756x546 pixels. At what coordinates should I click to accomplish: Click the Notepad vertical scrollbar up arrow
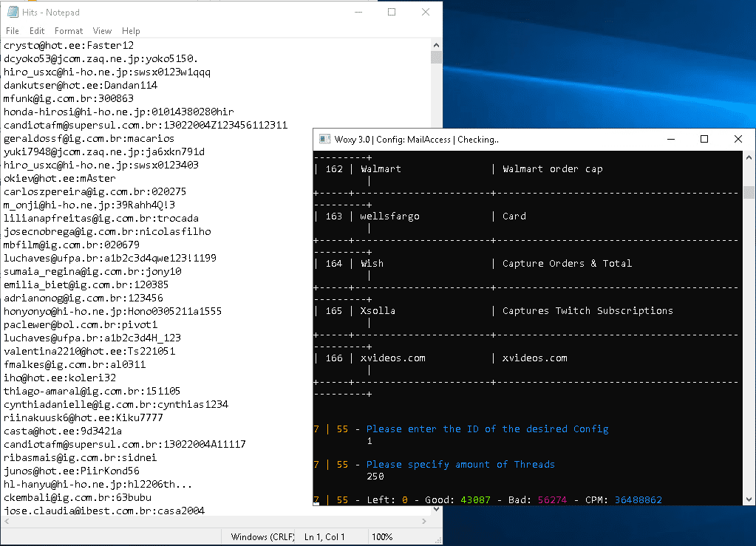point(436,44)
